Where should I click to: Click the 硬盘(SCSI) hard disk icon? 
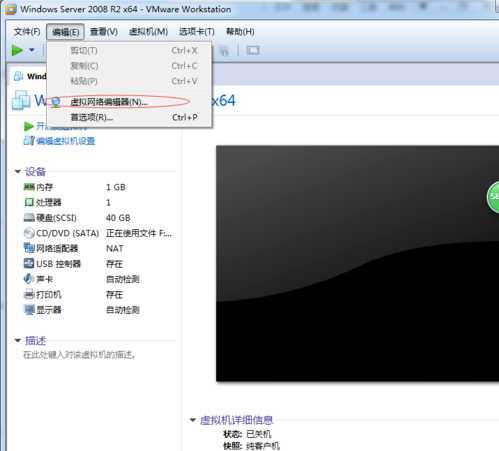29,218
